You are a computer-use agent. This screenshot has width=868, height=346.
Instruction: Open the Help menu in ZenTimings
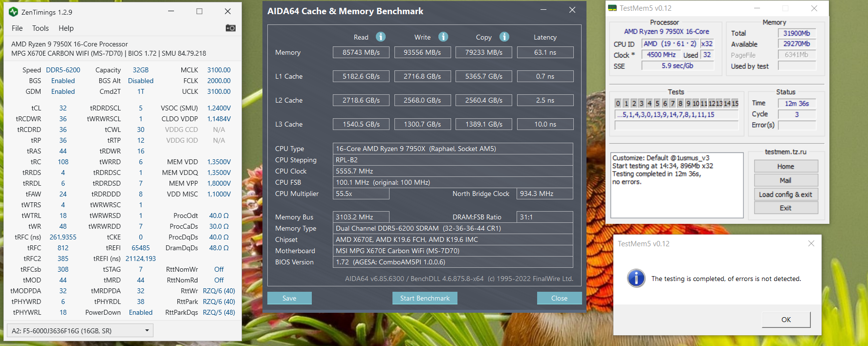pos(66,28)
